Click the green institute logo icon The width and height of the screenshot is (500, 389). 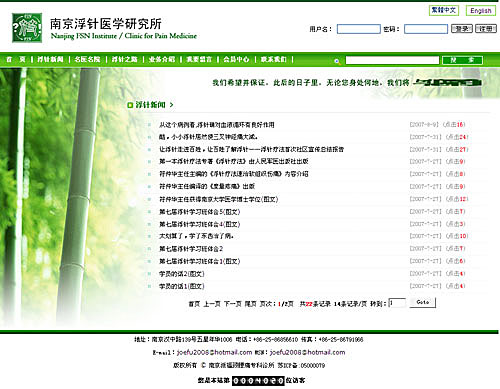[27, 28]
